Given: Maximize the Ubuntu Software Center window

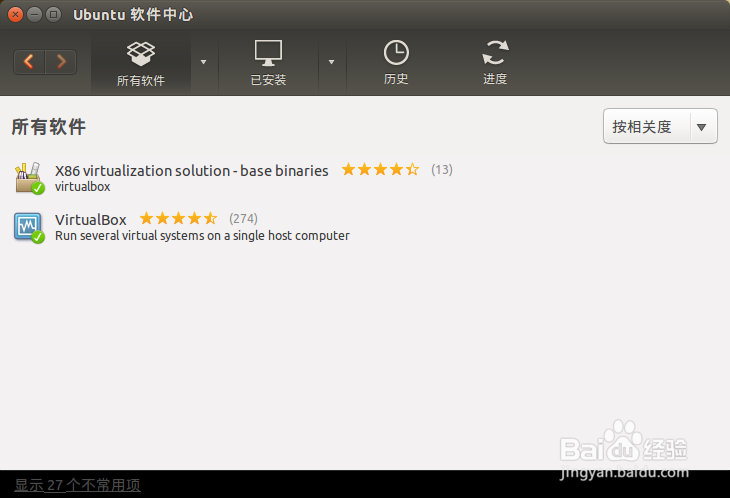Looking at the screenshot, I should pyautogui.click(x=54, y=15).
